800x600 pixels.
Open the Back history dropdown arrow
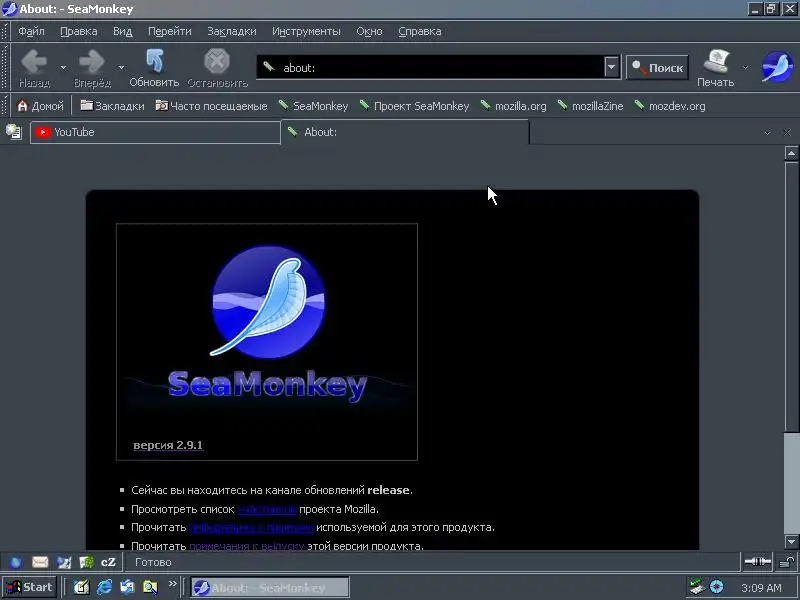click(63, 67)
